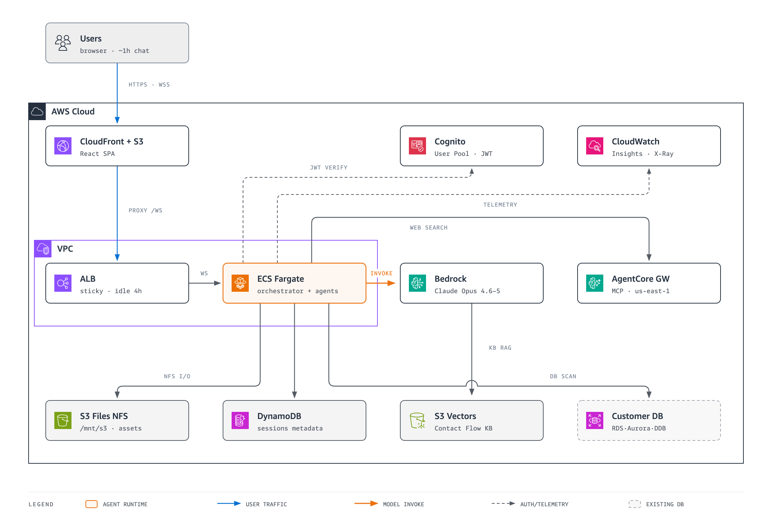
Task: Click the 'AgentCore GW' title
Action: click(x=640, y=279)
